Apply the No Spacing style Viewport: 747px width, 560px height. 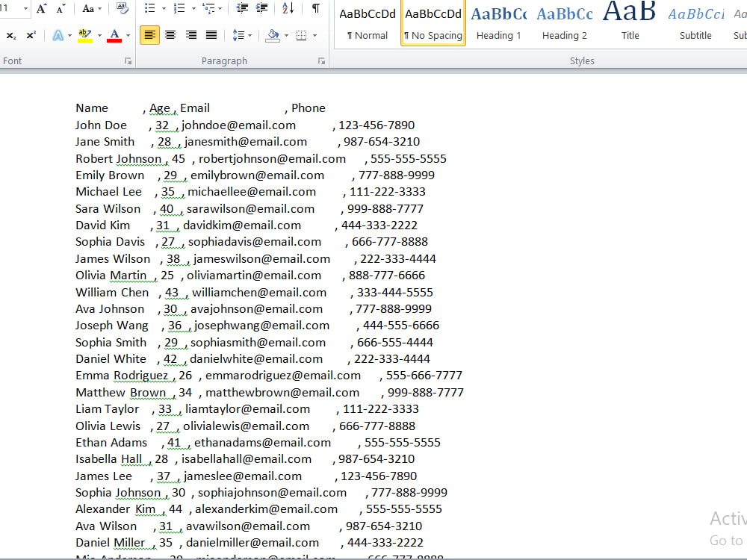click(x=433, y=23)
